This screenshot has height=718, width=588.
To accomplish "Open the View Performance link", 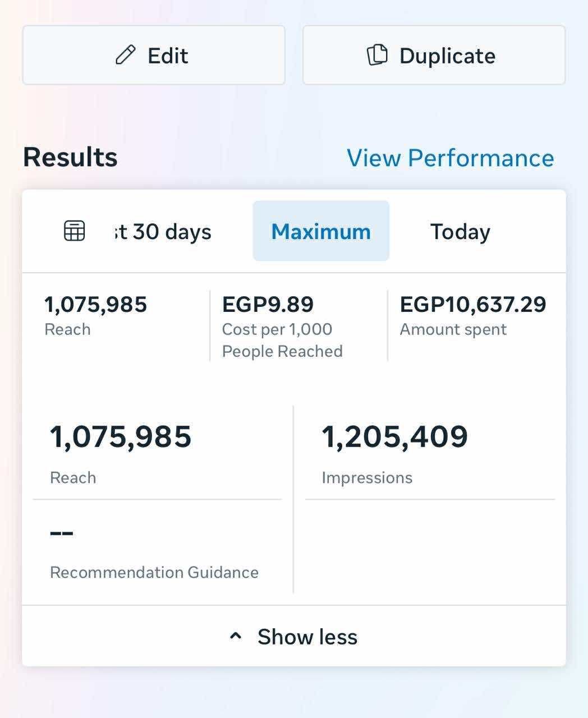I will [450, 158].
